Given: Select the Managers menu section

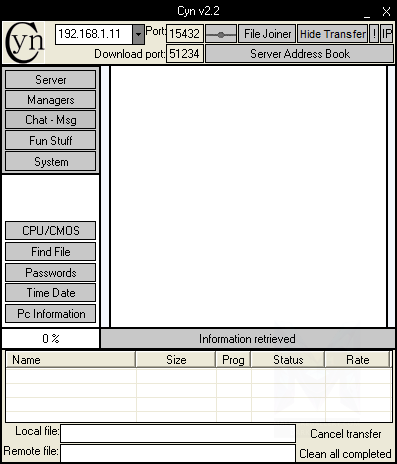Looking at the screenshot, I should (51, 100).
